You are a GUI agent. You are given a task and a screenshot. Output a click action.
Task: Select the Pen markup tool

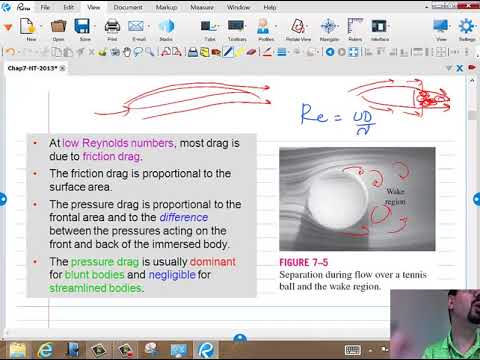tap(228, 52)
